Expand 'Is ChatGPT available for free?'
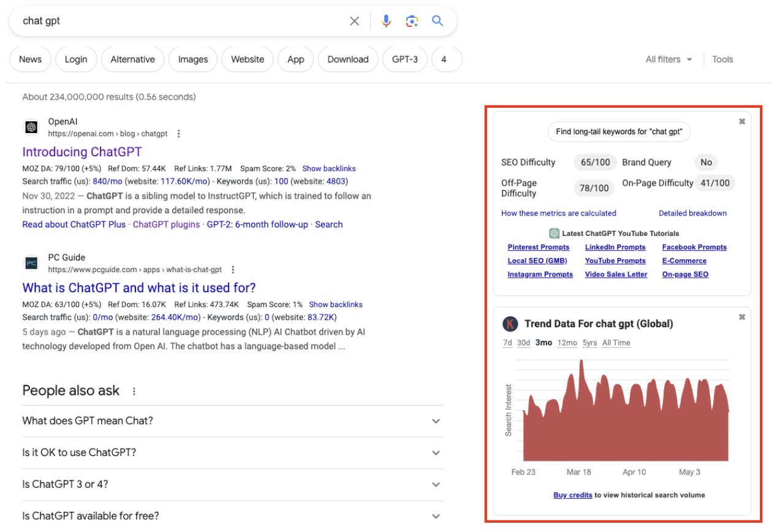Image resolution: width=777 pixels, height=532 pixels. (233, 516)
